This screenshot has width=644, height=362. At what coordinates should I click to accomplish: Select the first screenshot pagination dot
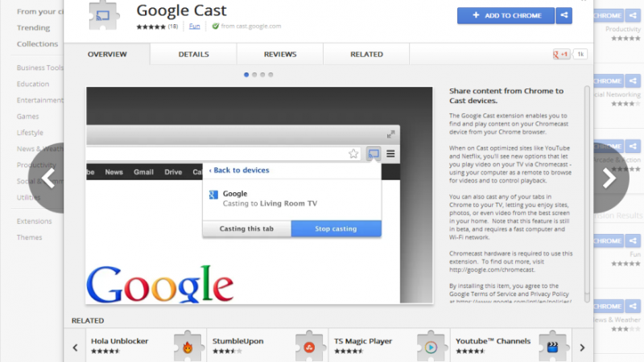tap(246, 75)
